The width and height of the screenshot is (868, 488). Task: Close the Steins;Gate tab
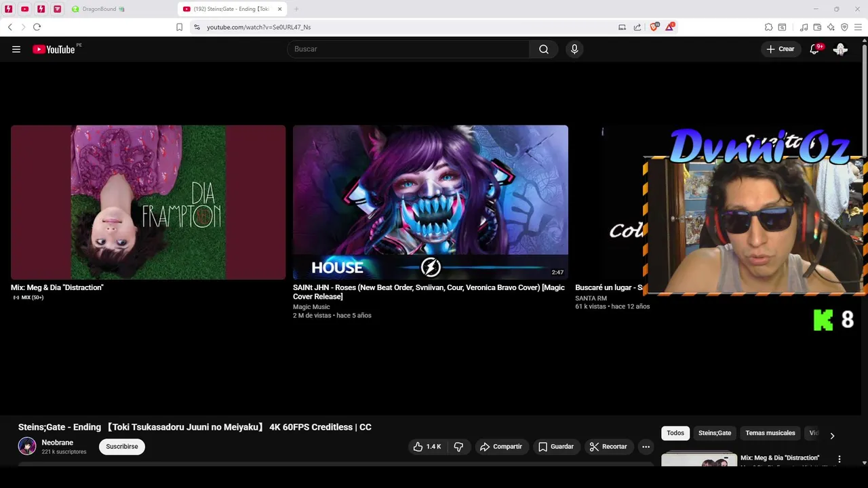(x=279, y=9)
